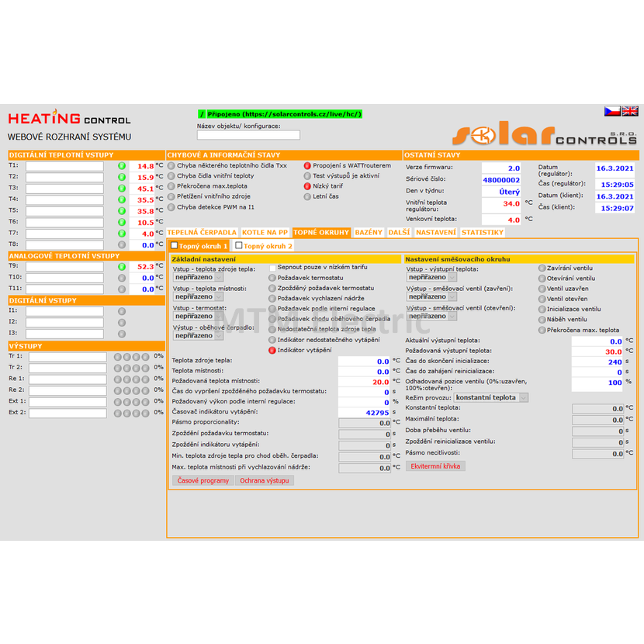Click the 'Časové programy' button
Screen dimensions: 644x644
click(x=203, y=480)
